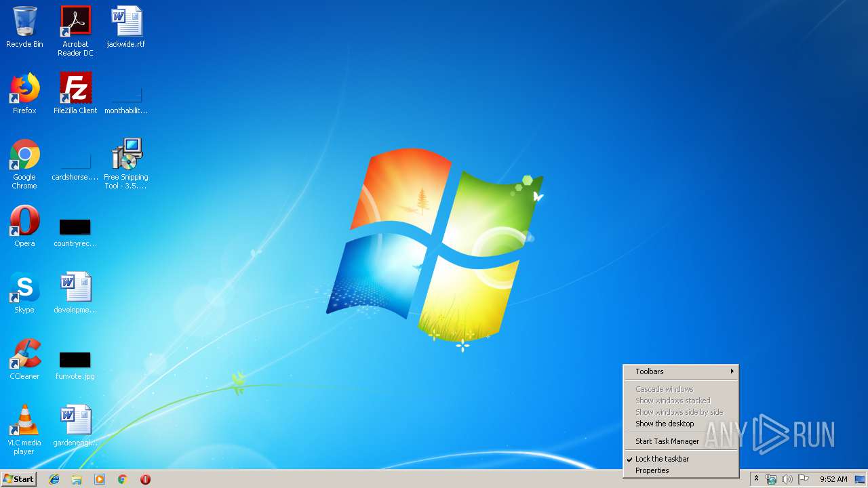Click the Show desktop button at taskbar end
Screen dimensions: 868x488
(861, 479)
